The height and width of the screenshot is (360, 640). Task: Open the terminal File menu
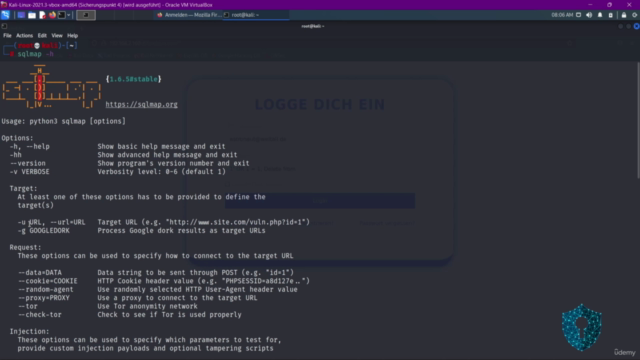(7, 36)
